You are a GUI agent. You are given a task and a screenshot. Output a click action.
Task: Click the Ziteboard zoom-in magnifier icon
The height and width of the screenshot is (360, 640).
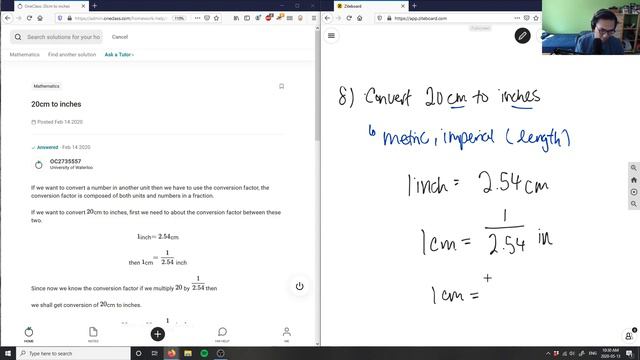coord(633,168)
